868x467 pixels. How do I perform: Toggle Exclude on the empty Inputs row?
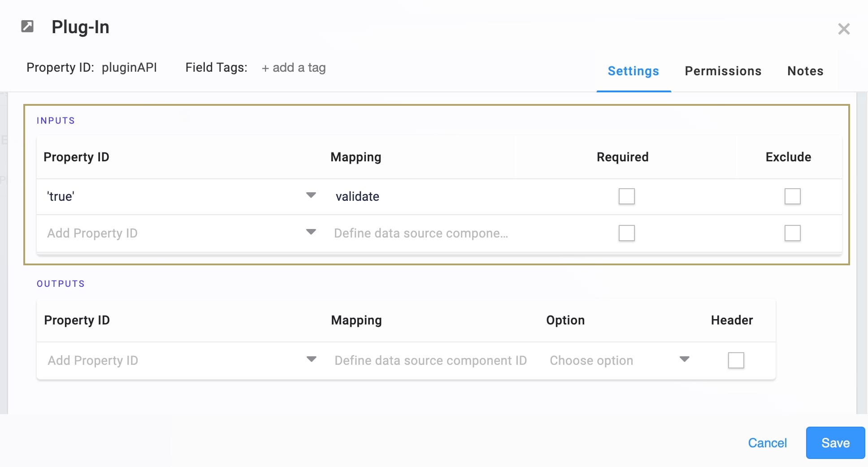[x=792, y=233]
